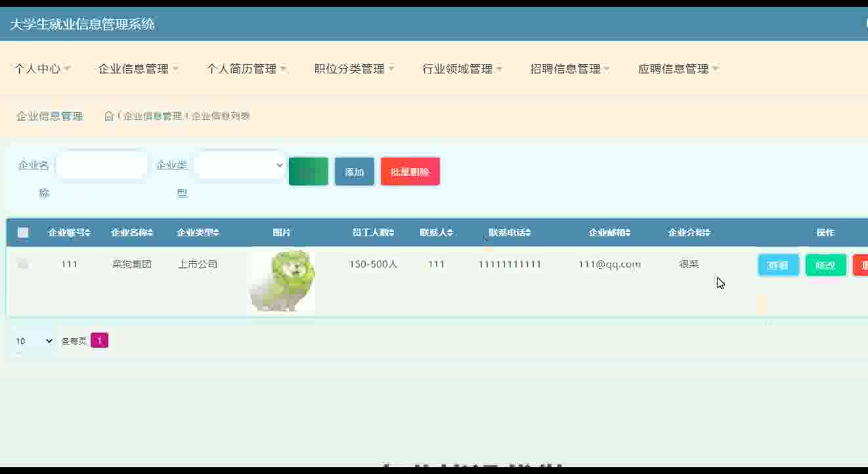Click the 企业信息列表 breadcrumb text
Screen dimensions: 868x474
coord(221,116)
